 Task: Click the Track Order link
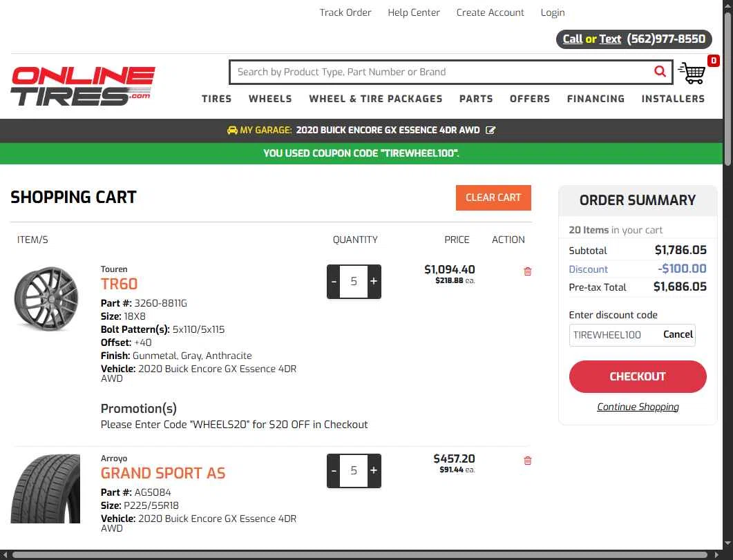pos(345,12)
